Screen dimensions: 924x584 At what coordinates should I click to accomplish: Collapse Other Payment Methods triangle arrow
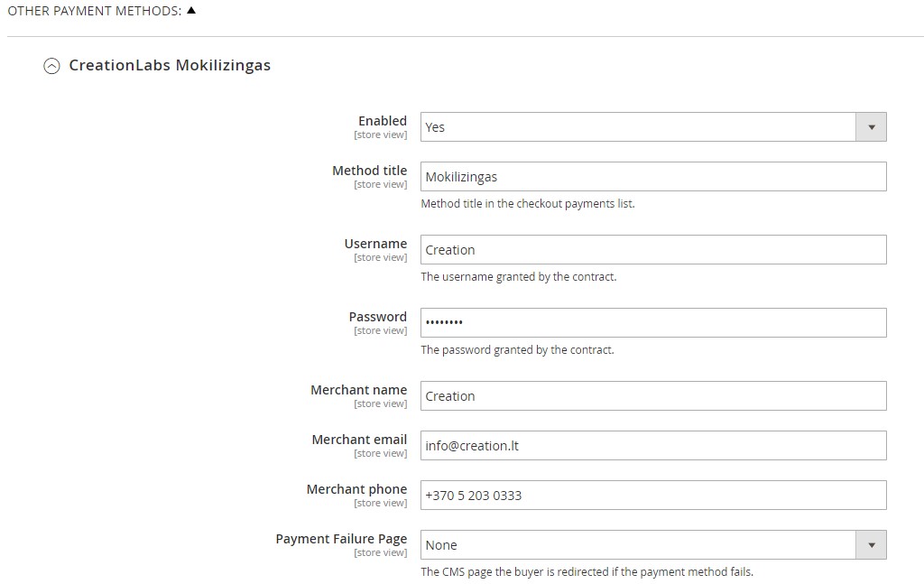(191, 11)
